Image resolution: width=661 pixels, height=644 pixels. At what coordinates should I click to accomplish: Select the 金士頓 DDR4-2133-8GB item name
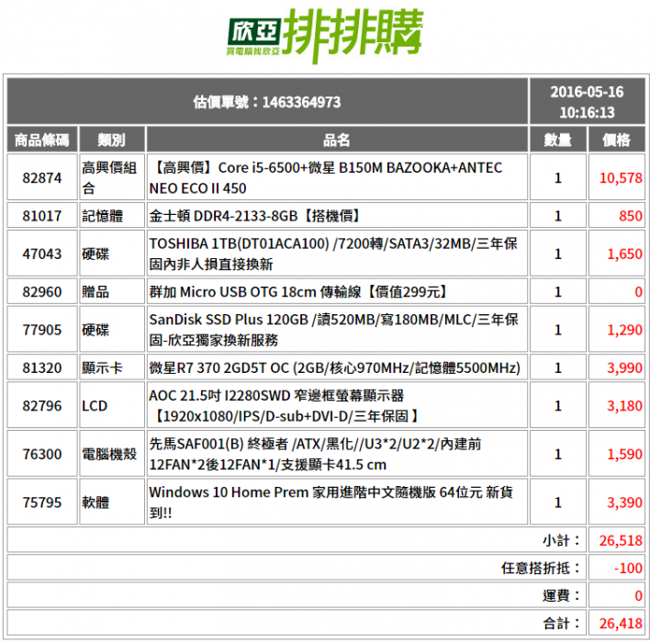[255, 216]
